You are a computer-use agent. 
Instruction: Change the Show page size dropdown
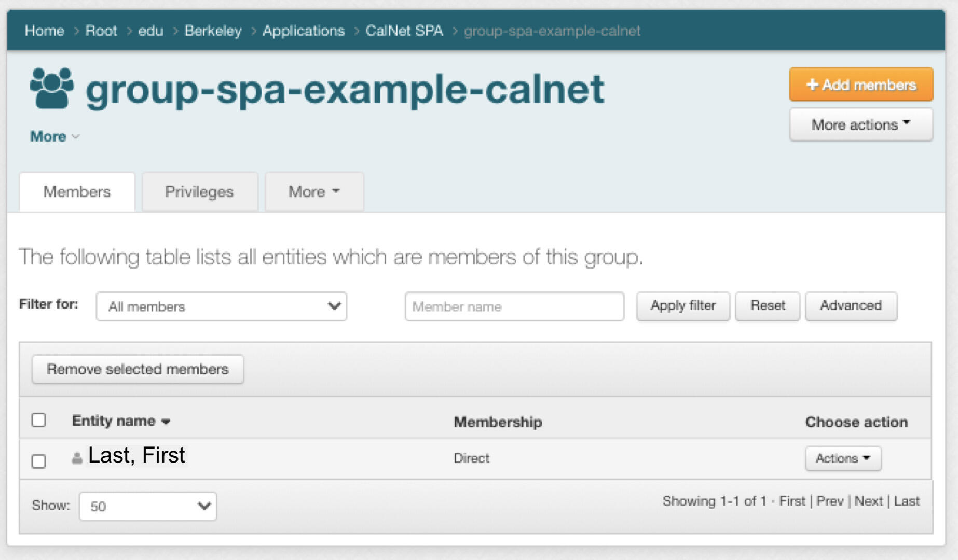147,505
